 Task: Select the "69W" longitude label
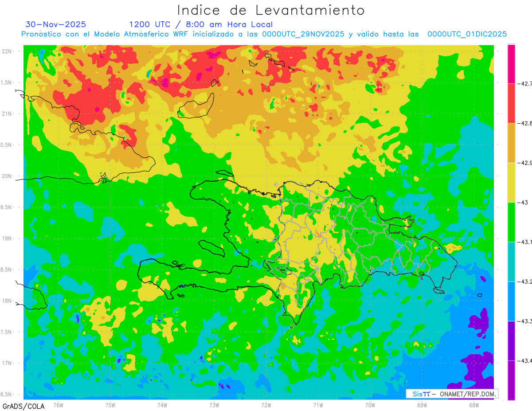point(422,405)
